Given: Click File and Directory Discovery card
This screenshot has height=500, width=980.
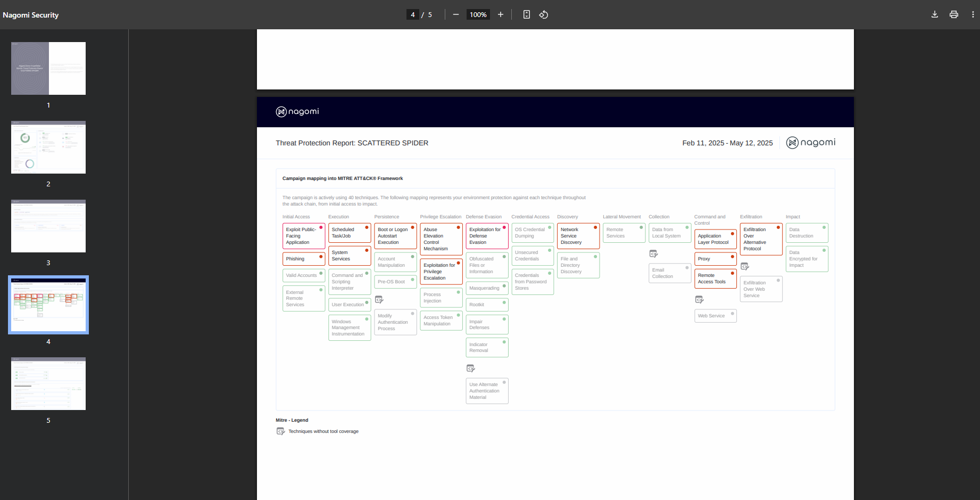Looking at the screenshot, I should pos(578,265).
